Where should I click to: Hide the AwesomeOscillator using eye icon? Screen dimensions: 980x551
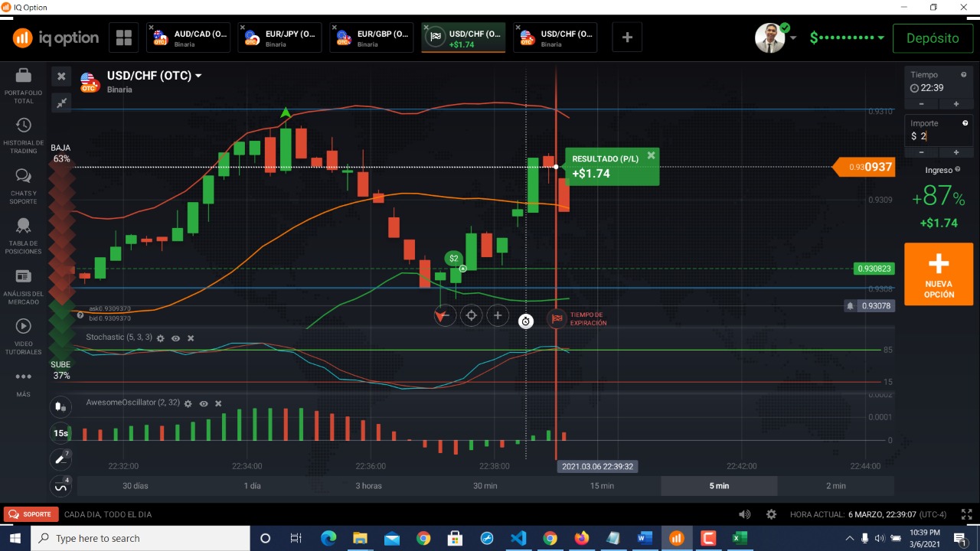(x=204, y=403)
